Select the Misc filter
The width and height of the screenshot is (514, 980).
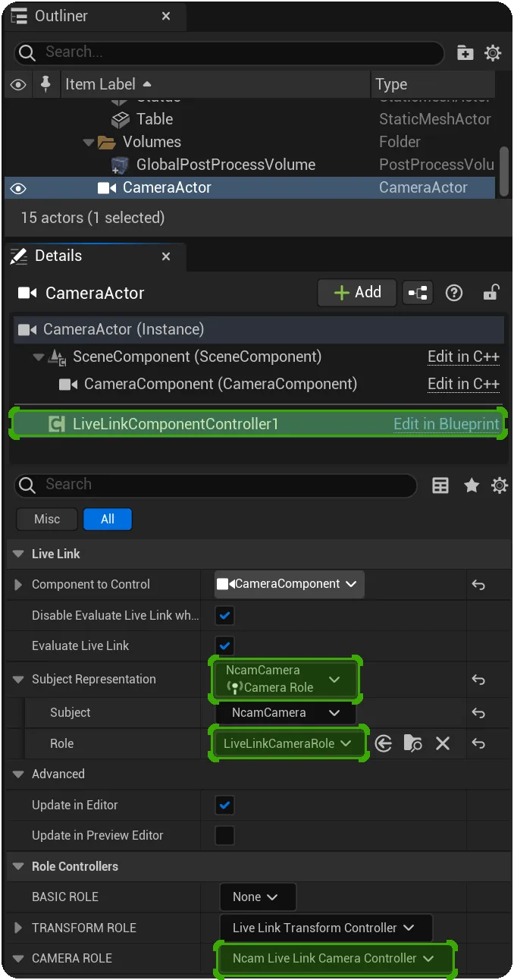[47, 519]
